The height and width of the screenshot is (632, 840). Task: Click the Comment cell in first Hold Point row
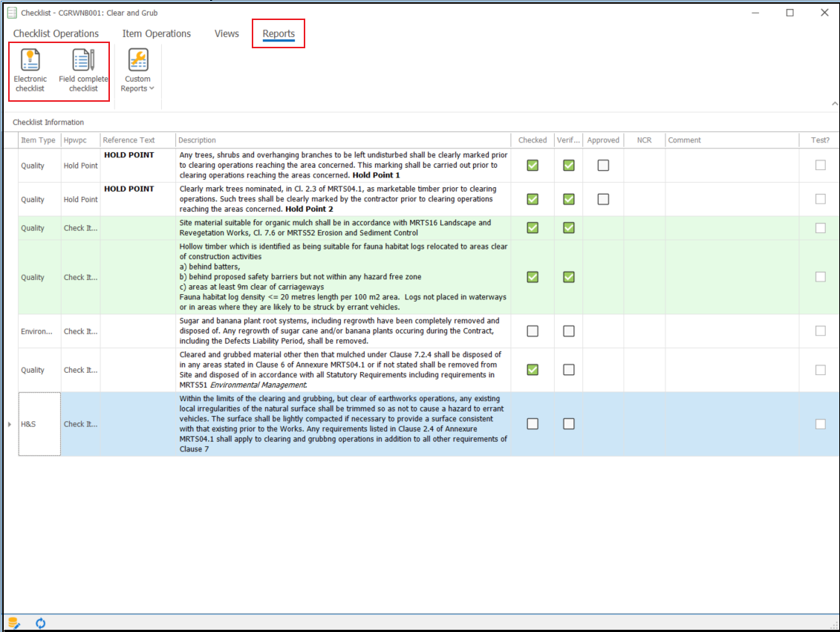[x=732, y=165]
